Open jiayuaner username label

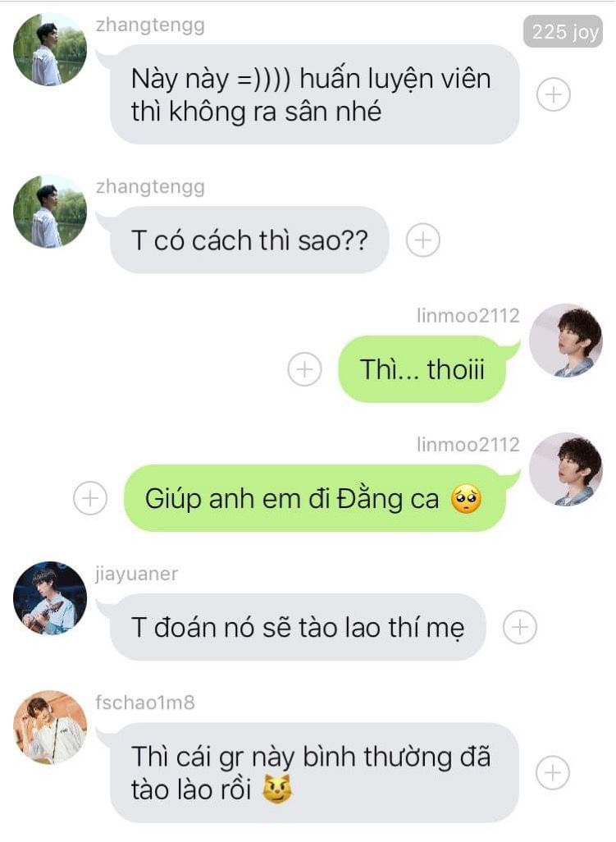(136, 574)
